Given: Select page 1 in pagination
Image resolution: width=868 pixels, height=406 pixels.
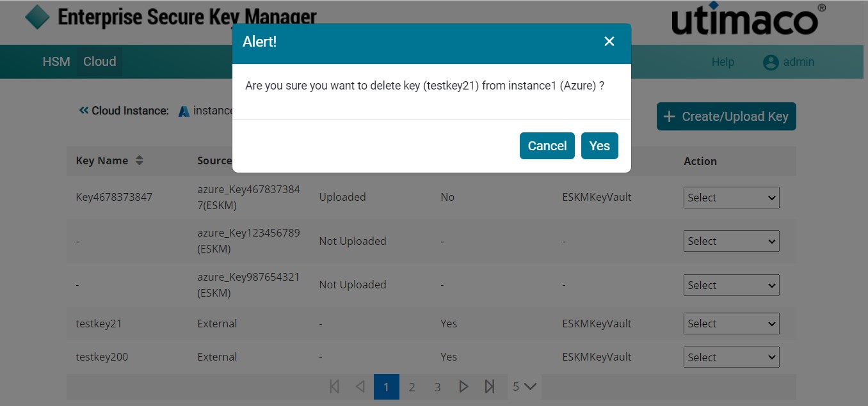Looking at the screenshot, I should coord(386,387).
